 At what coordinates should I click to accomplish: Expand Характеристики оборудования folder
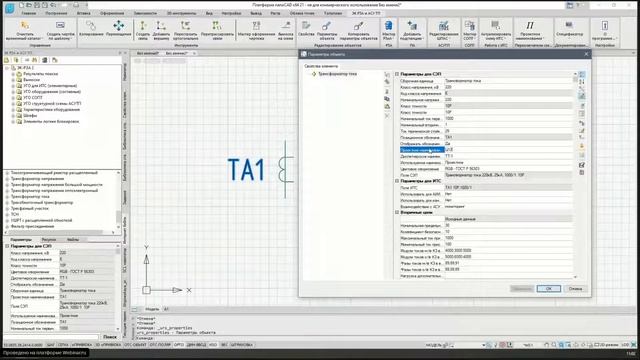[x=13, y=109]
